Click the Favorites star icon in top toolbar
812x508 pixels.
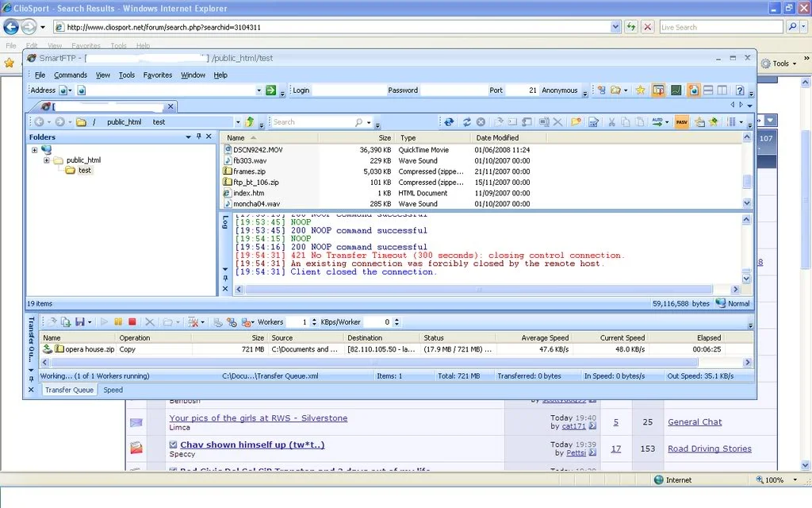tap(640, 90)
